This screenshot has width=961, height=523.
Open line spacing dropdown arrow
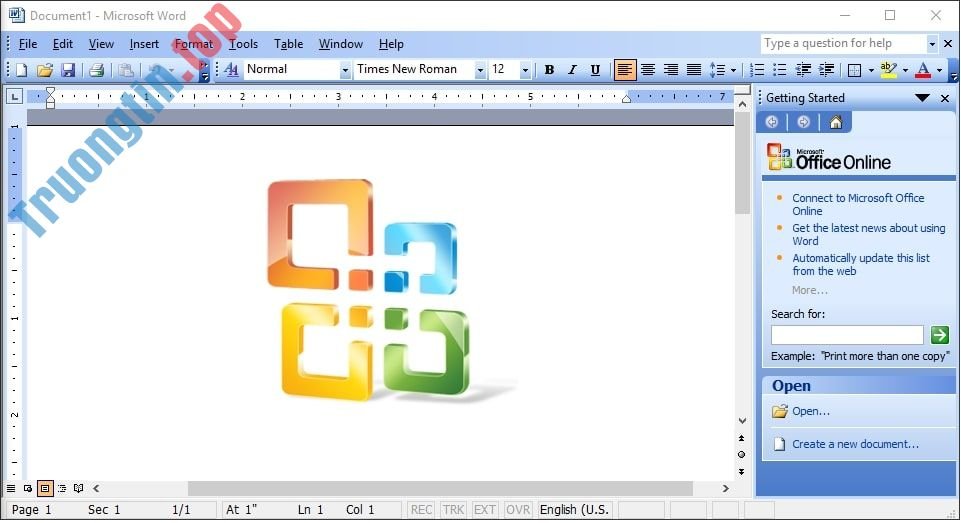click(x=733, y=71)
